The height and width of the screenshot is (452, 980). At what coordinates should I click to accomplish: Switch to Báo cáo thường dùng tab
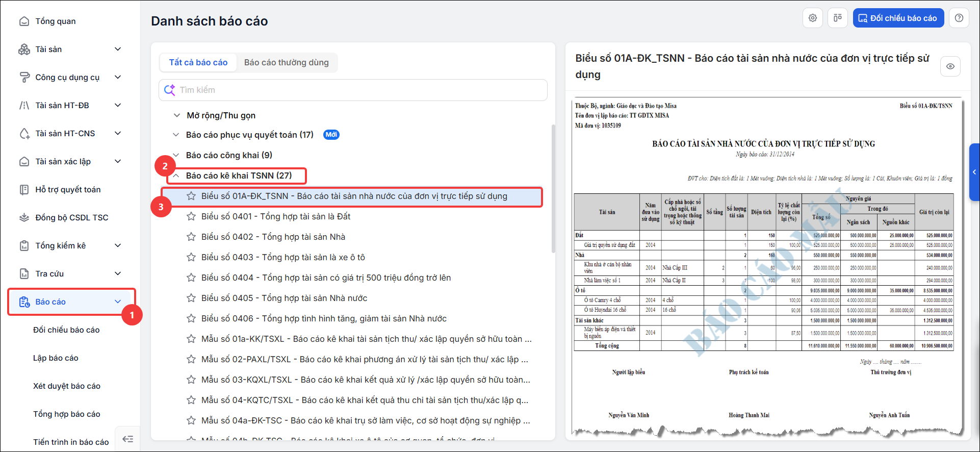(x=287, y=62)
